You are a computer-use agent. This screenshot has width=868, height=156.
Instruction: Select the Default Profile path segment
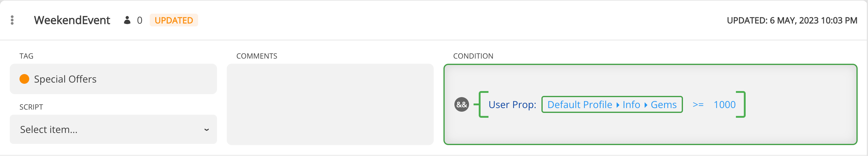coord(579,105)
